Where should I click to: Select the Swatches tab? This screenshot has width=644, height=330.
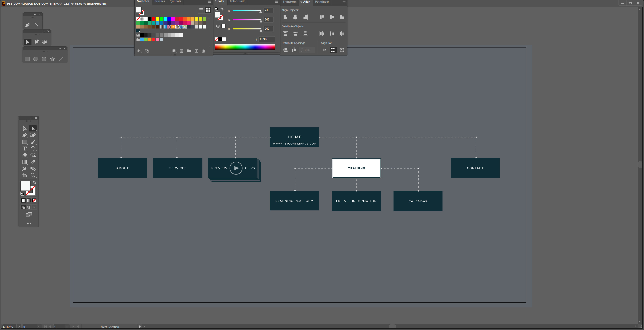click(143, 1)
